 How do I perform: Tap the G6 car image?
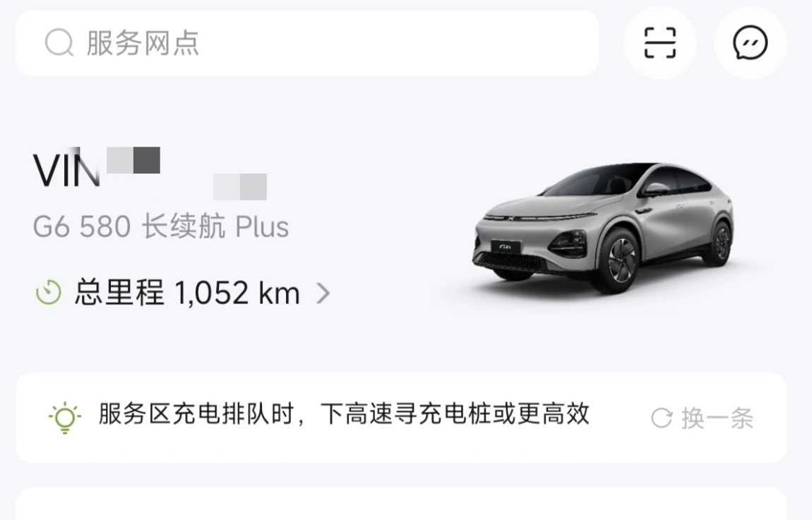pyautogui.click(x=603, y=228)
